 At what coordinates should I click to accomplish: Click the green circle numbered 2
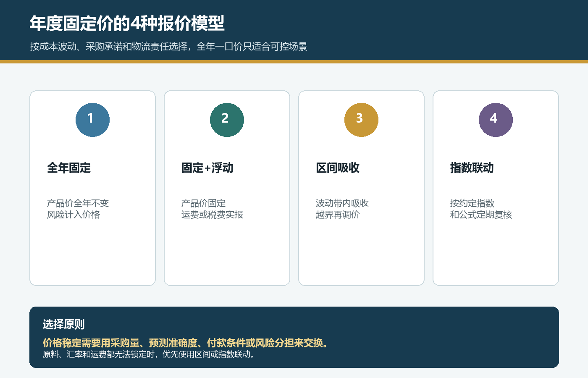[x=227, y=120]
